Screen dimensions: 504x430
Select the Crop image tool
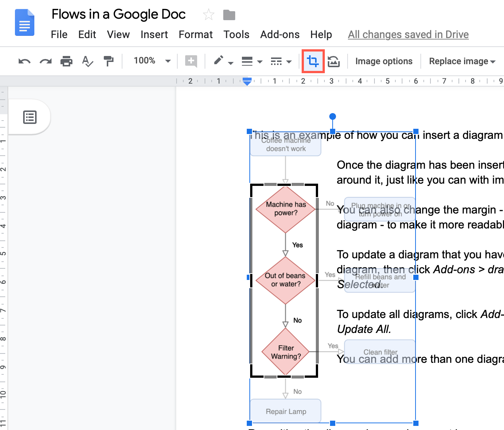tap(313, 61)
